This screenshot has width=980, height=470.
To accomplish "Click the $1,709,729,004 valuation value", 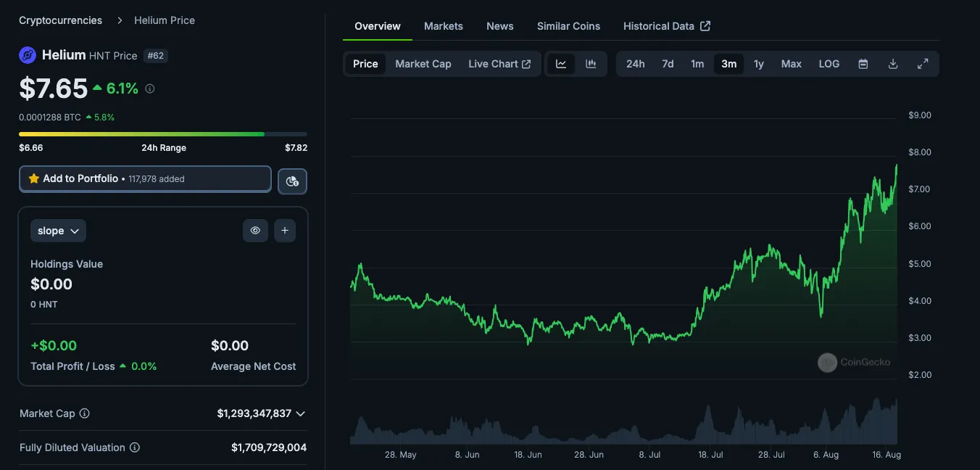I will [269, 448].
